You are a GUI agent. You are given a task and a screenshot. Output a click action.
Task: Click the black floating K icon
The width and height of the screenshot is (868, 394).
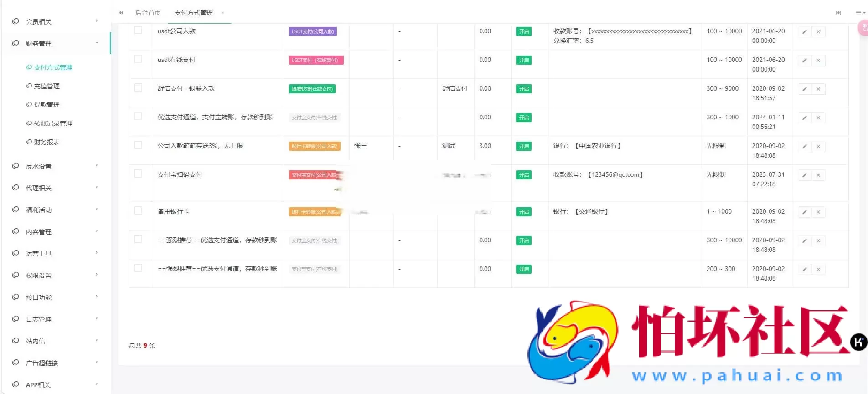click(858, 342)
